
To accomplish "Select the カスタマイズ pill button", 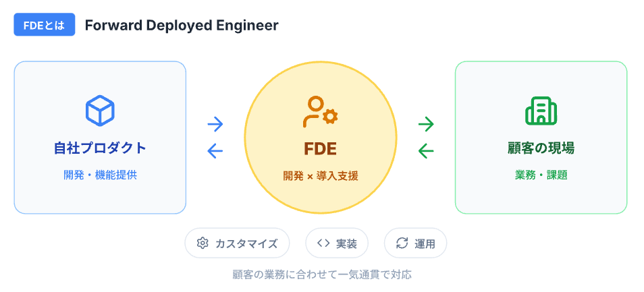I will [237, 243].
